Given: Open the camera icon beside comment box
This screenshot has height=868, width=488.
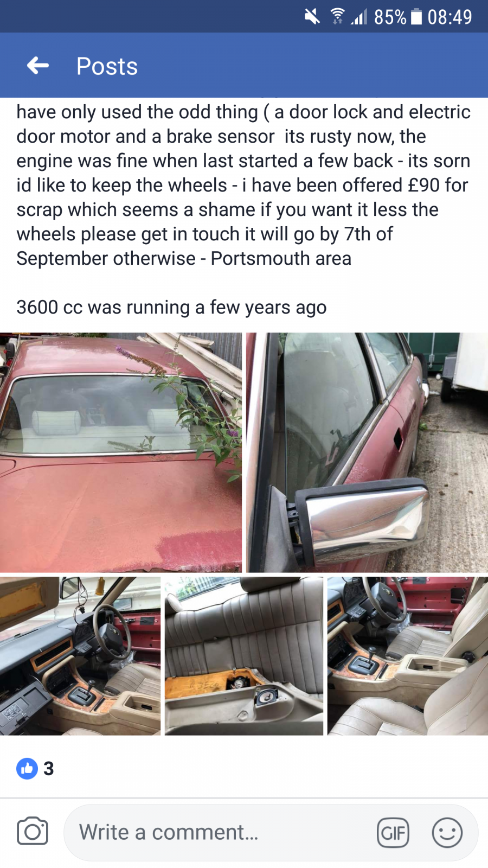Looking at the screenshot, I should click(x=33, y=831).
